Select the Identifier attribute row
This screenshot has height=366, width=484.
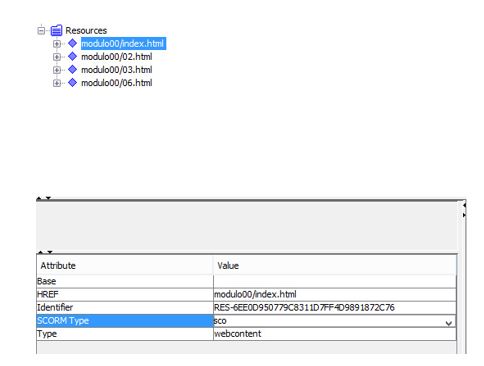pos(125,308)
